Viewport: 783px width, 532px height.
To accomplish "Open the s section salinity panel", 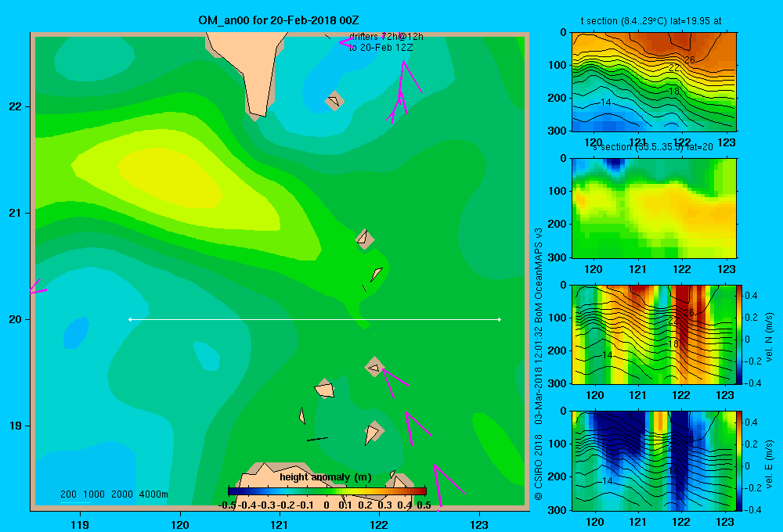I will (x=654, y=208).
